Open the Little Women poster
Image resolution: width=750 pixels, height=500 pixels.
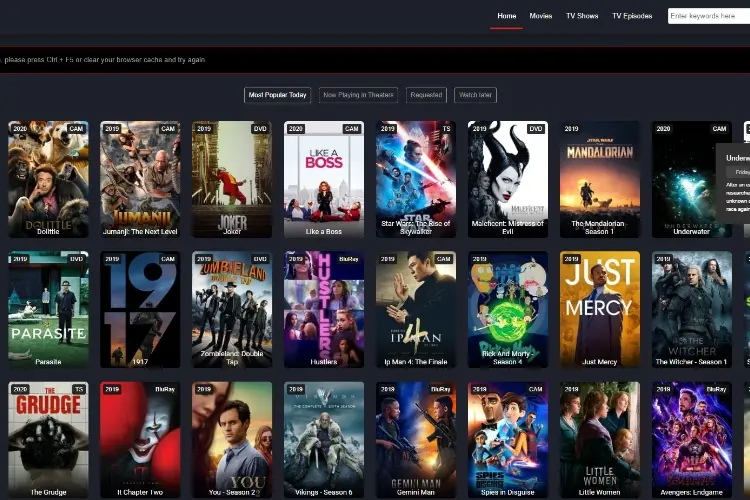point(599,440)
